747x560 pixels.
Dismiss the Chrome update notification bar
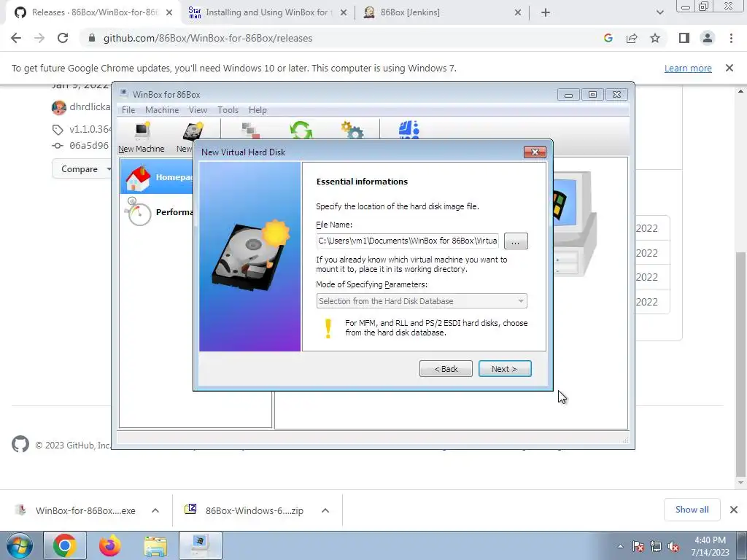729,68
